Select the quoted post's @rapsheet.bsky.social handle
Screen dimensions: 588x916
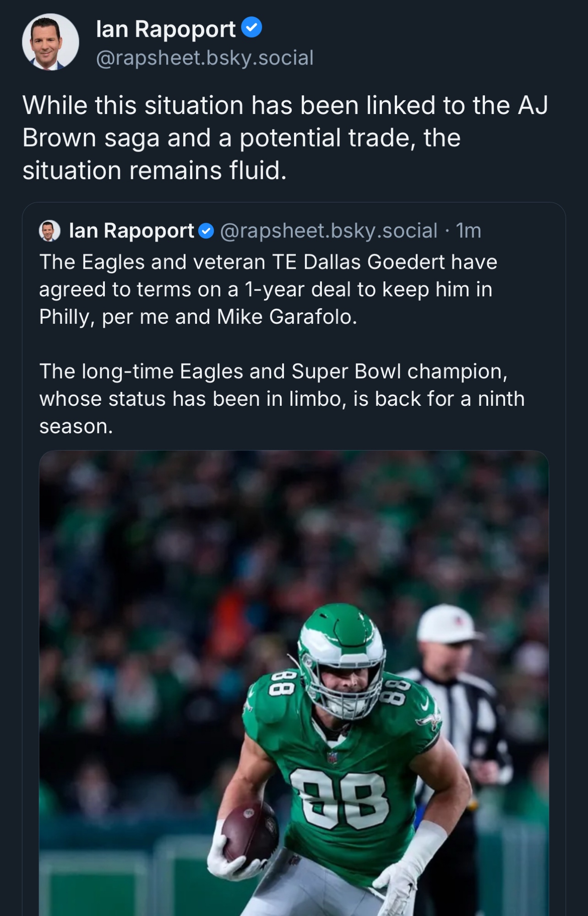[x=328, y=231]
